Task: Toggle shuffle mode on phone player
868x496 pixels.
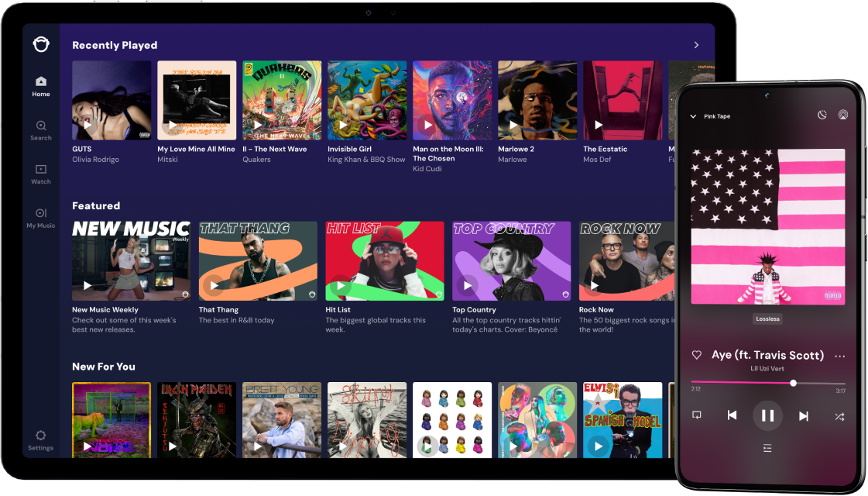Action: click(839, 416)
